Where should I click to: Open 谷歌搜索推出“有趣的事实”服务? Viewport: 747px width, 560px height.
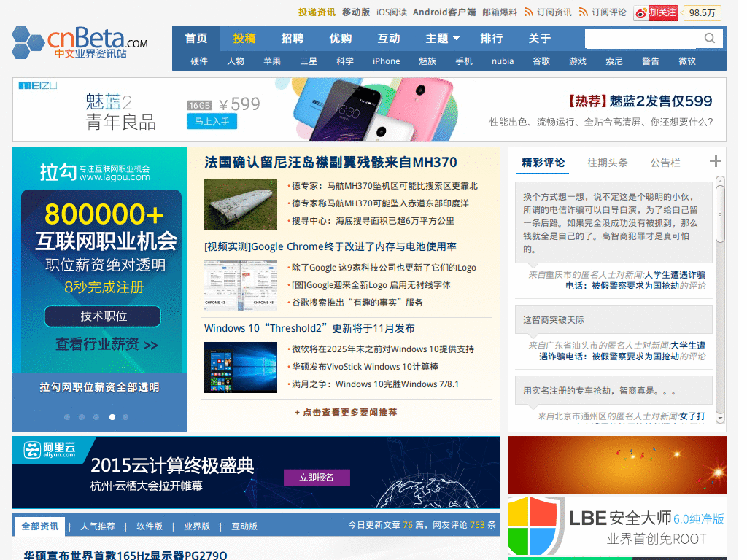point(357,303)
